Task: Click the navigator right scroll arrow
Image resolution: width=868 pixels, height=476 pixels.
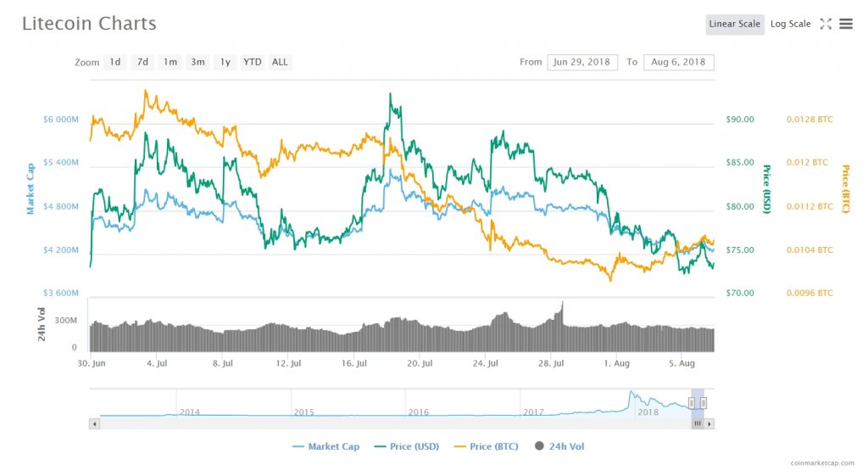Action: point(709,423)
